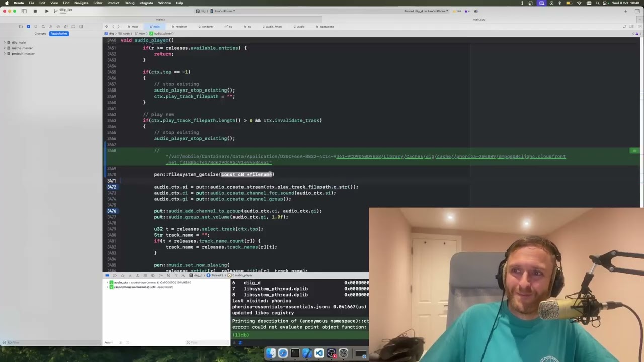
Task: Select Thread 9 in the debug bar
Action: click(215, 275)
